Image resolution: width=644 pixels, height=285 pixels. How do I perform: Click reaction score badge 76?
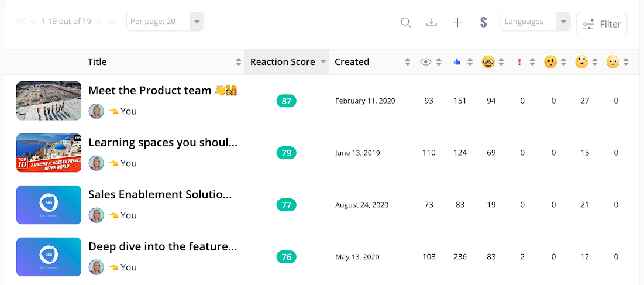(286, 257)
